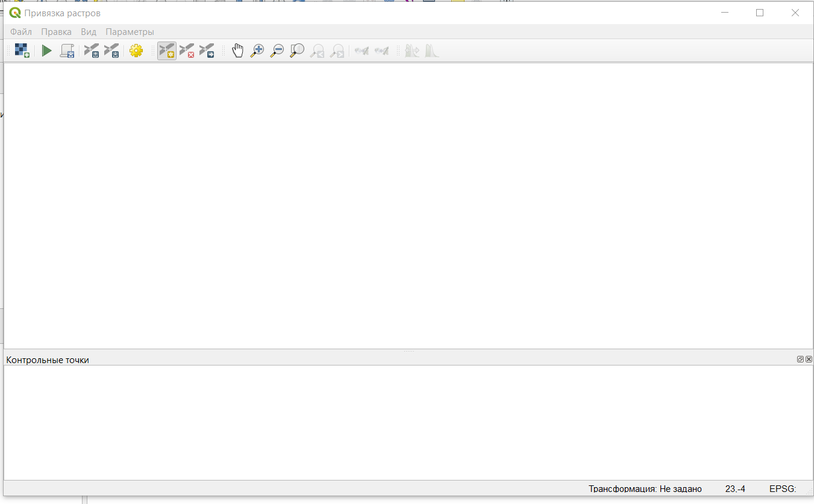Click Zoom to Layer icon
The width and height of the screenshot is (814, 504).
coord(297,51)
